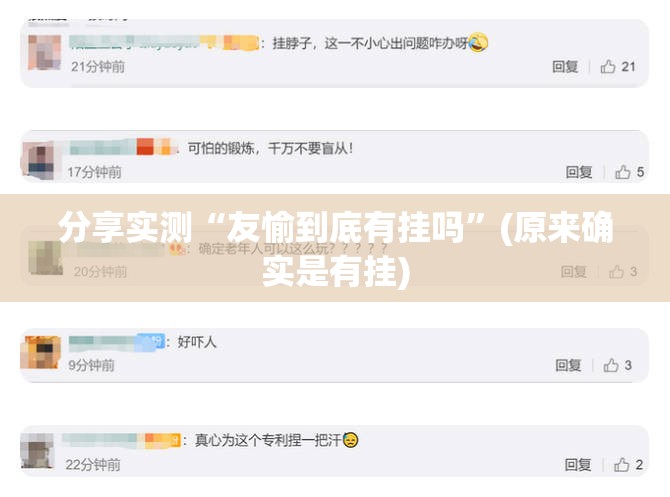Reply to the 22分钟前 comment
This screenshot has width=670, height=497.
click(x=578, y=465)
